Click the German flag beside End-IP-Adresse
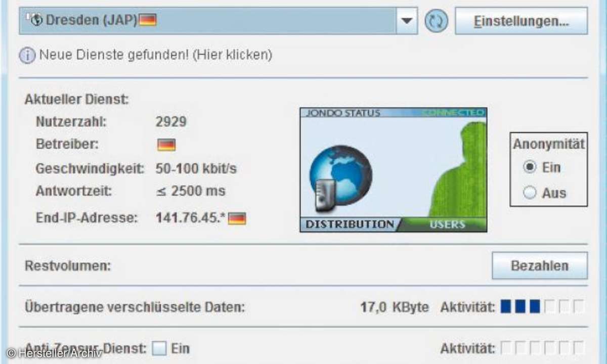The image size is (607, 364). (237, 218)
